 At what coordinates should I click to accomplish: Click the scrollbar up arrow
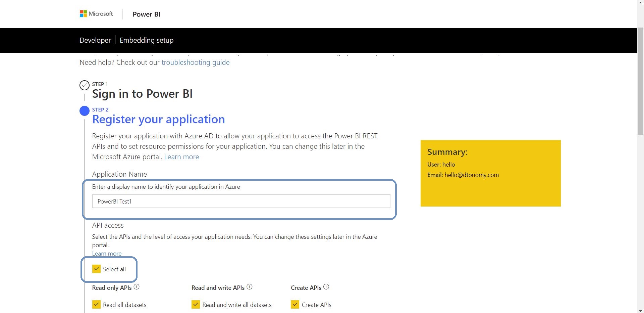[x=640, y=3]
